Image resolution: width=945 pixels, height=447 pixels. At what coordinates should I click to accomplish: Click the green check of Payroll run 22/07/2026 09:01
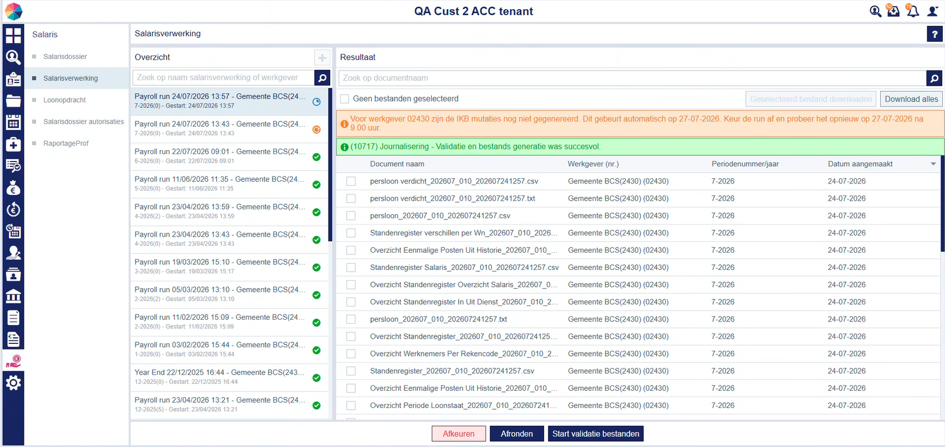point(316,157)
